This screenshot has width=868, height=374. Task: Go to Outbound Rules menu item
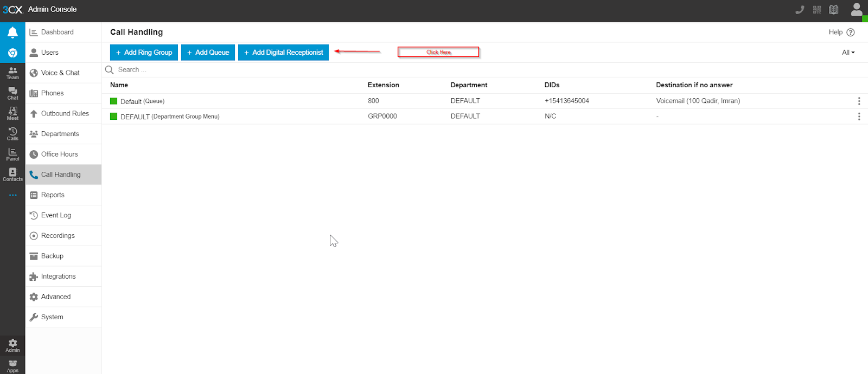click(x=65, y=114)
